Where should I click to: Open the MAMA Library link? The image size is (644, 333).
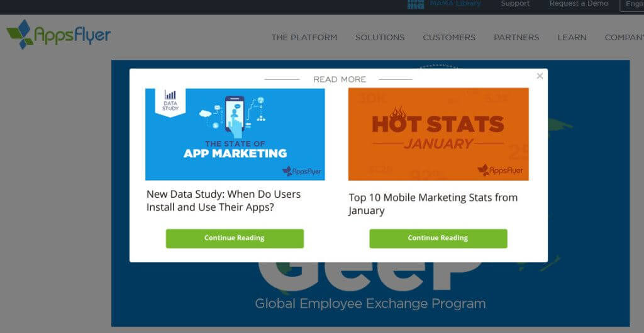coord(455,4)
